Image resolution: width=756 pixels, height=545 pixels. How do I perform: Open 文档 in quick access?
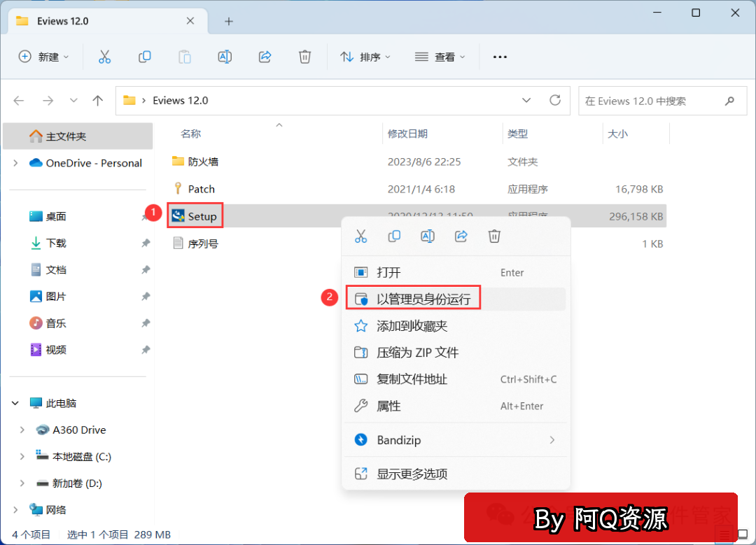click(x=56, y=270)
